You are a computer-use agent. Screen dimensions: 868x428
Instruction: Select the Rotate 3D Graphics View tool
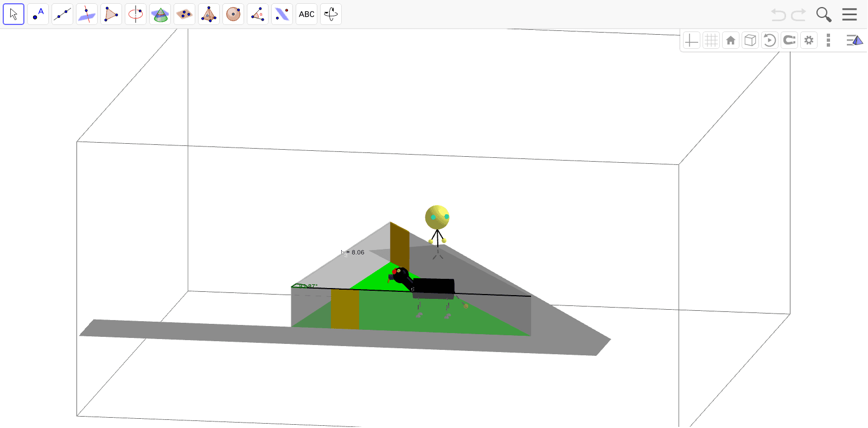coord(331,14)
